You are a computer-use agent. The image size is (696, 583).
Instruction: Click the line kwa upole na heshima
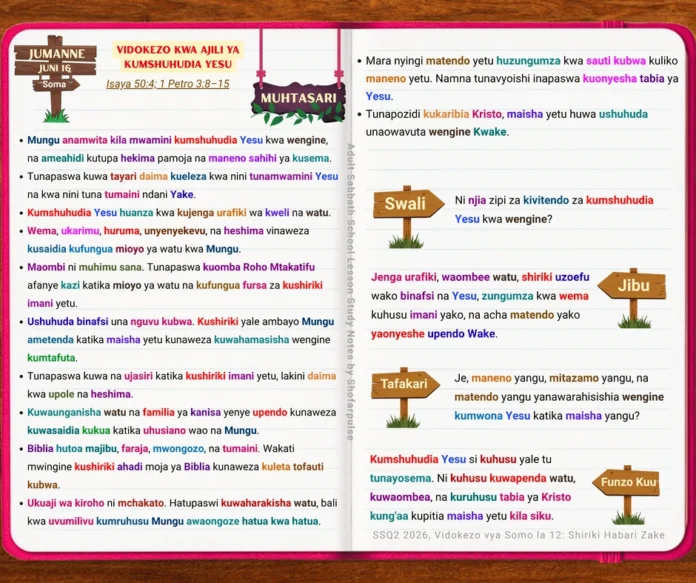80,394
